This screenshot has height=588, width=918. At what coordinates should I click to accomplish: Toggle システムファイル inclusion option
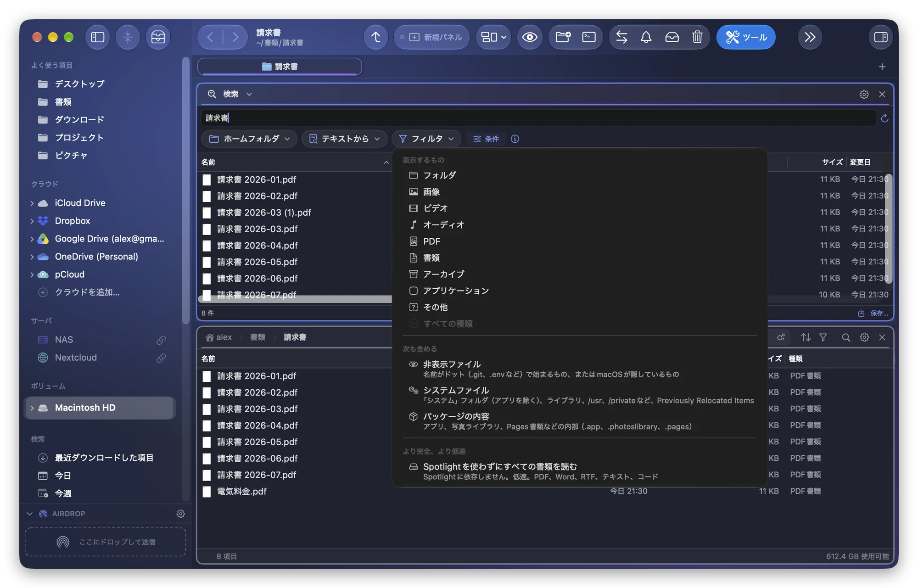point(580,395)
